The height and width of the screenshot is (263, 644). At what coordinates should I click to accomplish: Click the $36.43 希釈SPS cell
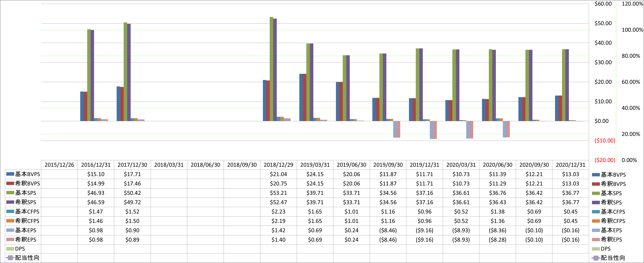tap(498, 202)
